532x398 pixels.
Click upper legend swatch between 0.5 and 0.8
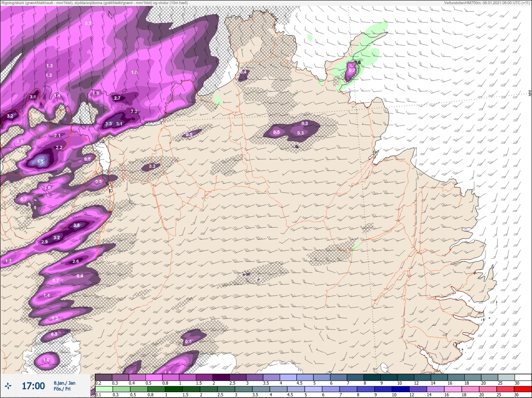pos(155,377)
